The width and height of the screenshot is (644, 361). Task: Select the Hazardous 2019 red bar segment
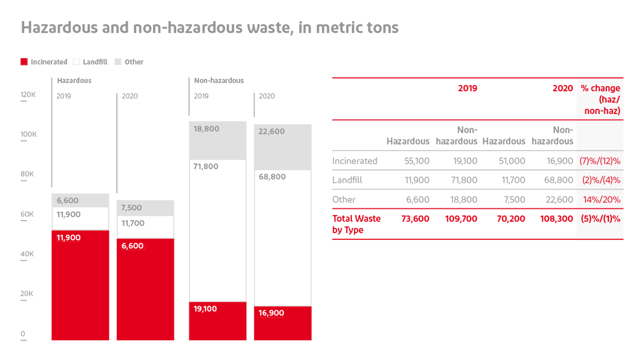[x=80, y=285]
